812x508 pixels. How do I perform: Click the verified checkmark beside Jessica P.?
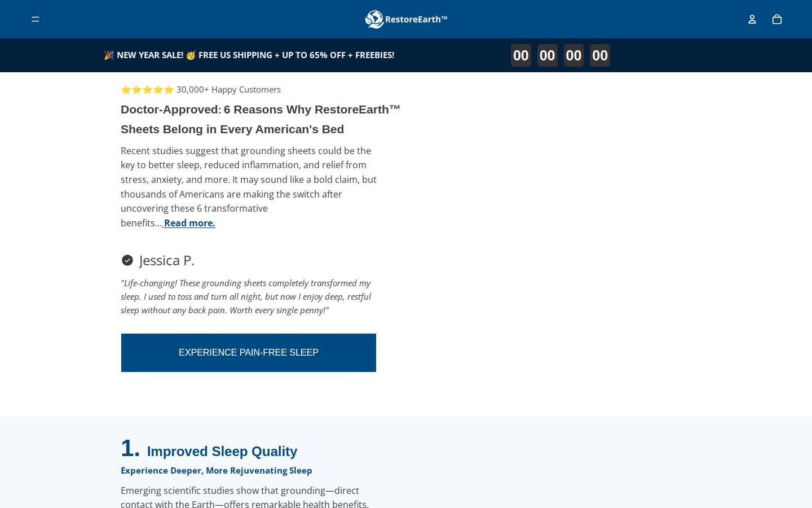(127, 260)
